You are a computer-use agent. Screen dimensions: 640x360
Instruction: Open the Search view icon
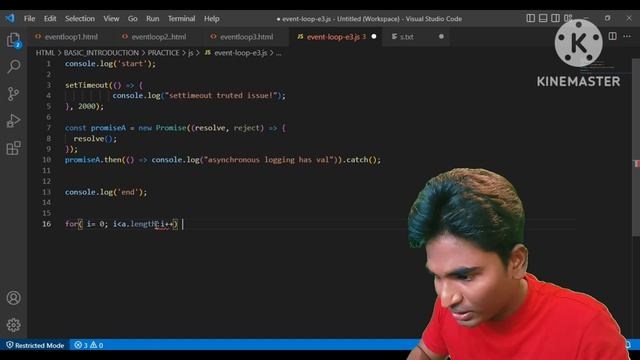tap(13, 67)
